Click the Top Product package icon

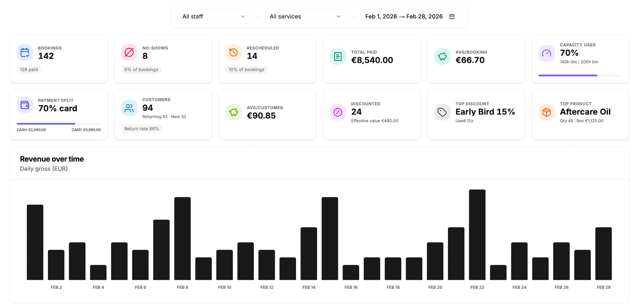547,112
